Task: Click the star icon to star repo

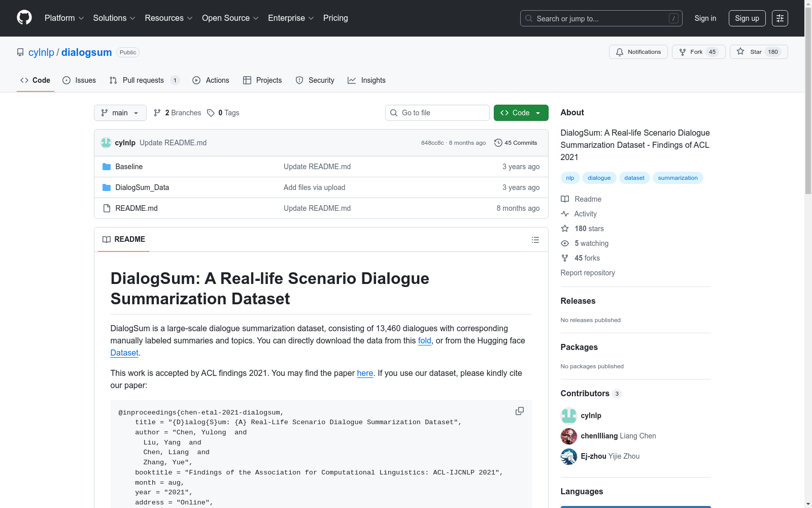Action: [740, 51]
